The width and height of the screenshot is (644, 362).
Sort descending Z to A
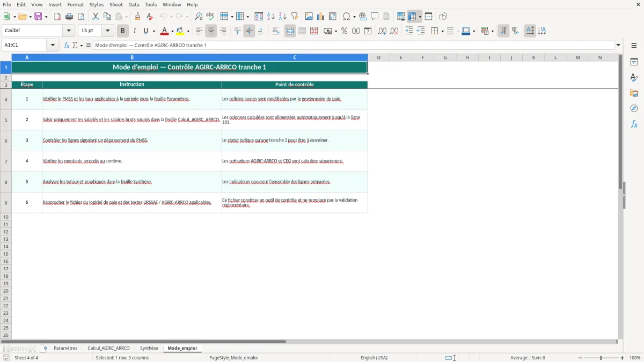tap(283, 17)
